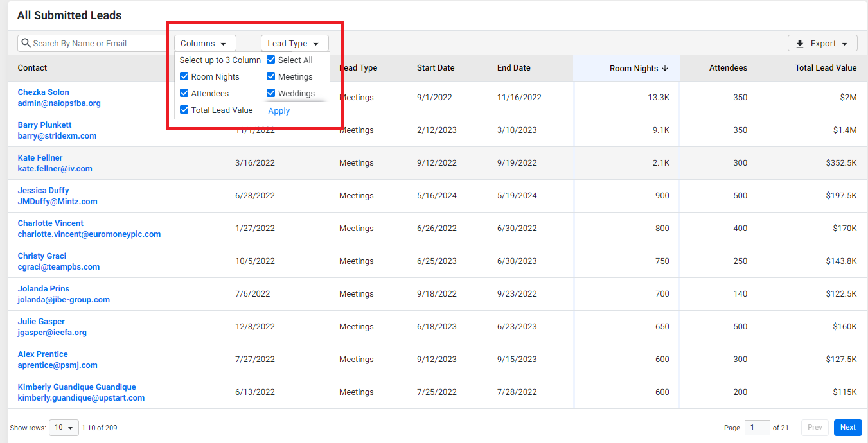Open the Export dropdown menu
Image resolution: width=868 pixels, height=443 pixels.
[822, 44]
